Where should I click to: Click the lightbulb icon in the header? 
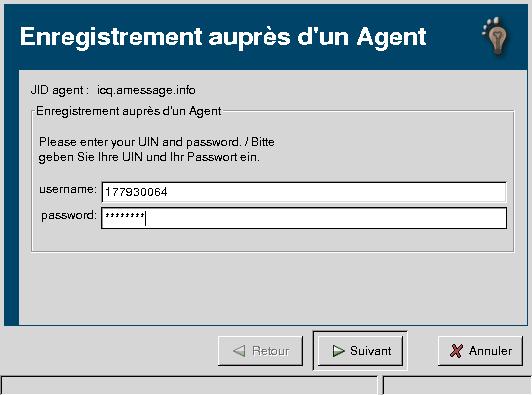coord(495,37)
